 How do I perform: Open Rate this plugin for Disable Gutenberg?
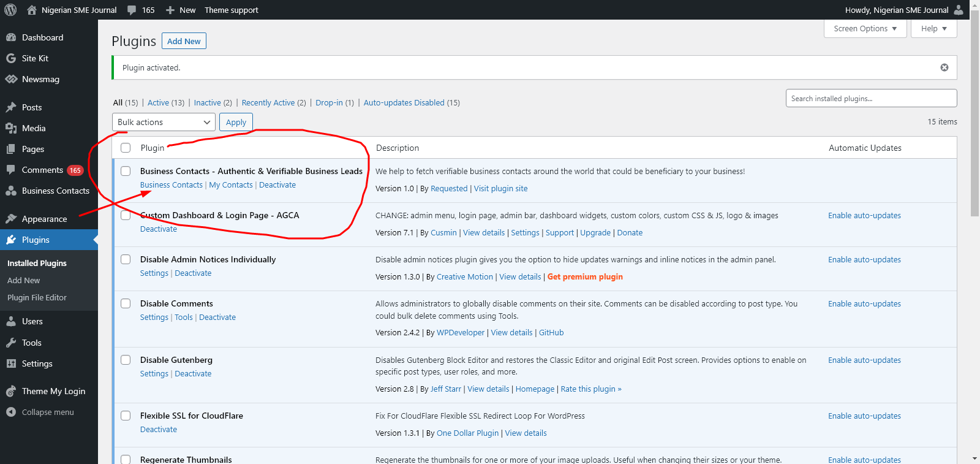coord(591,389)
